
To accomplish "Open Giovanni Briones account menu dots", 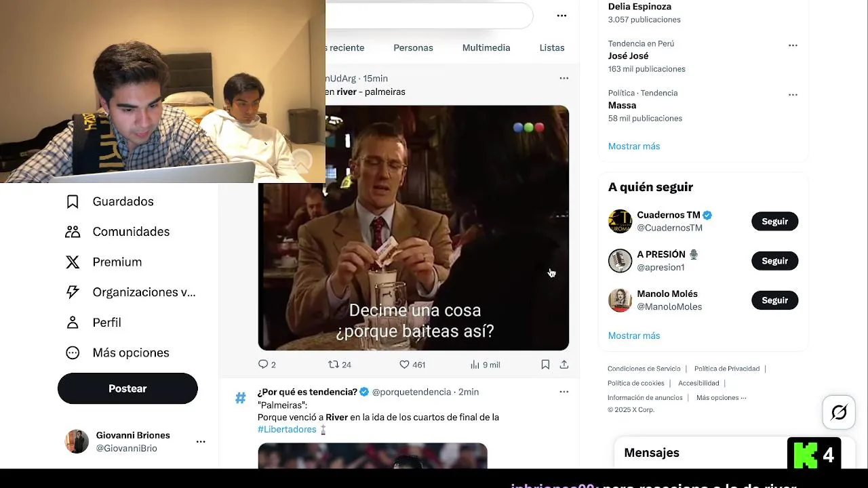I will [x=201, y=442].
